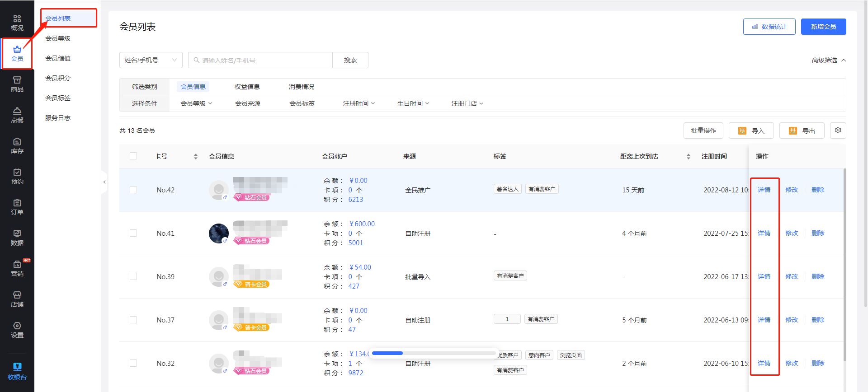Open the 营销 sidebar icon

click(x=17, y=269)
